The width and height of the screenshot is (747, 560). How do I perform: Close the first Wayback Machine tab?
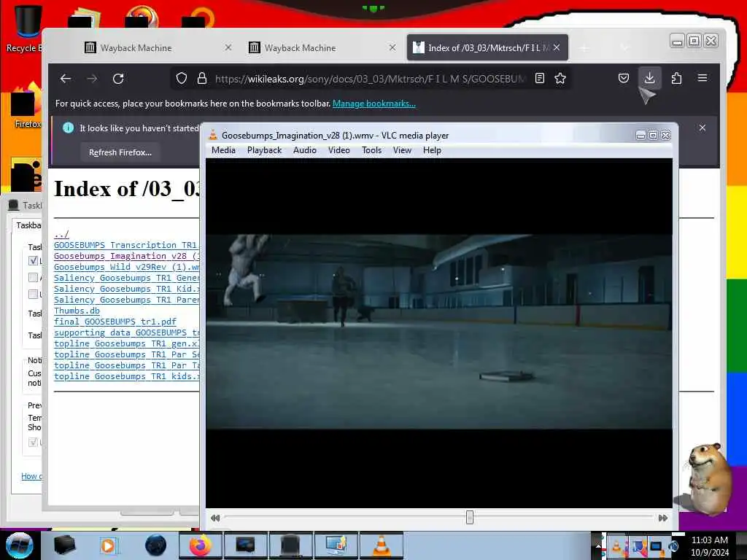[x=228, y=47]
